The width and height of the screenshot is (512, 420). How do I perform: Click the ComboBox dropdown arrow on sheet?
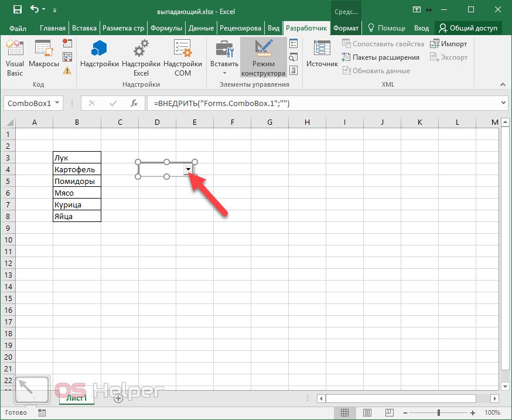tap(188, 169)
